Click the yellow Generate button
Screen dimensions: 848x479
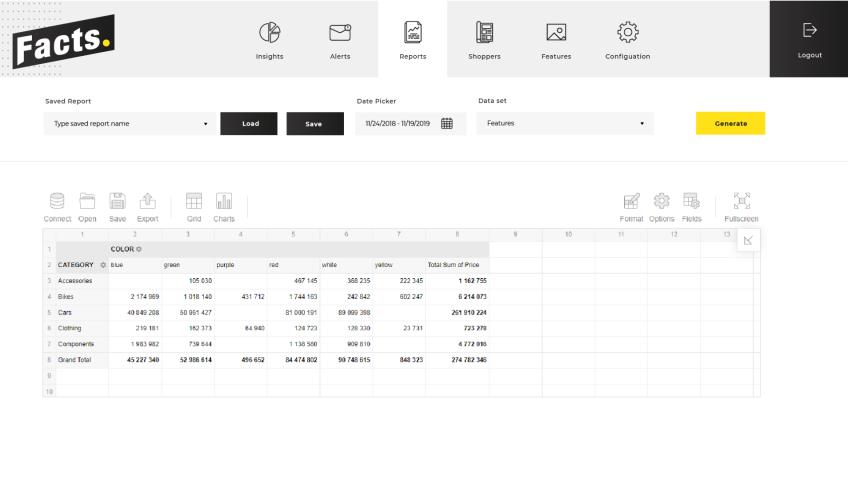(730, 124)
